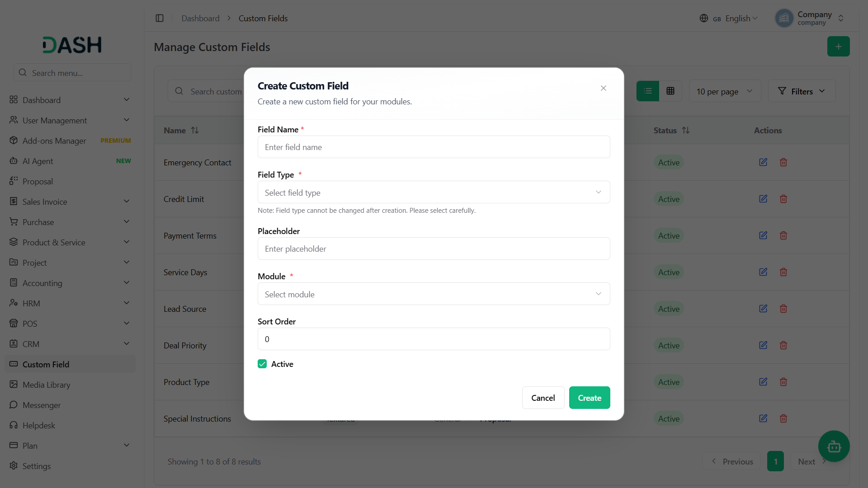Open the Company account switcher
This screenshot has width=868, height=488.
click(x=810, y=18)
